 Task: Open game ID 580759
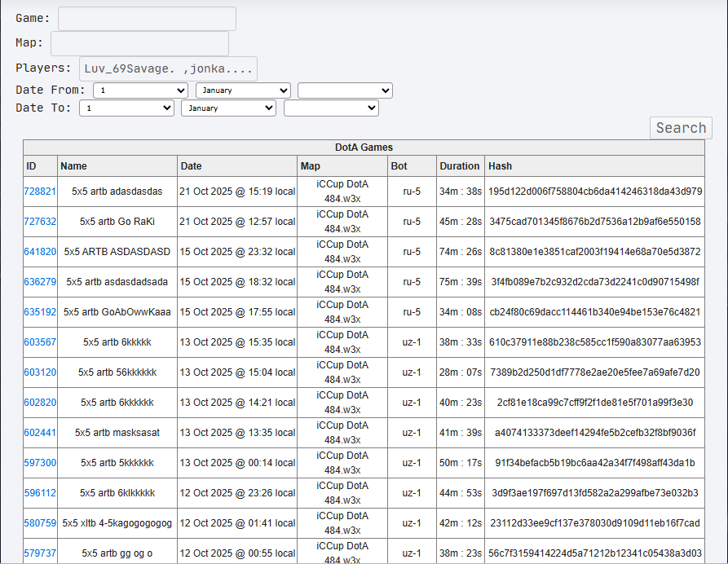[x=40, y=523]
